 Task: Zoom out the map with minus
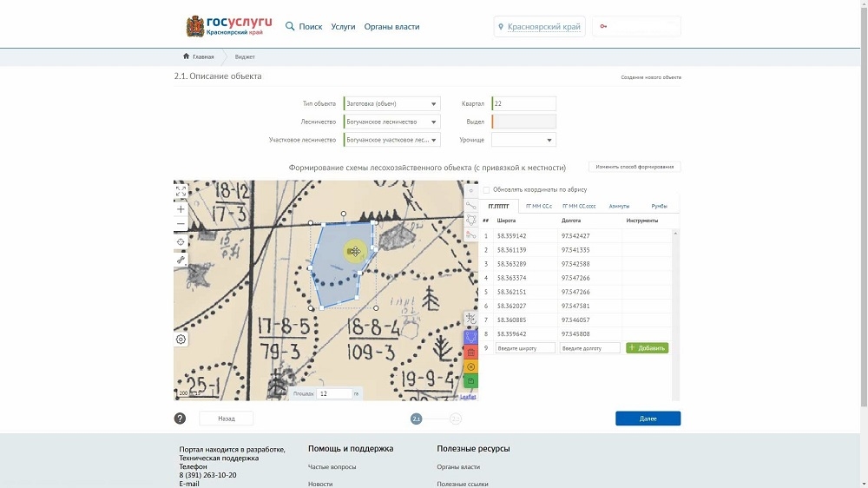(x=181, y=224)
